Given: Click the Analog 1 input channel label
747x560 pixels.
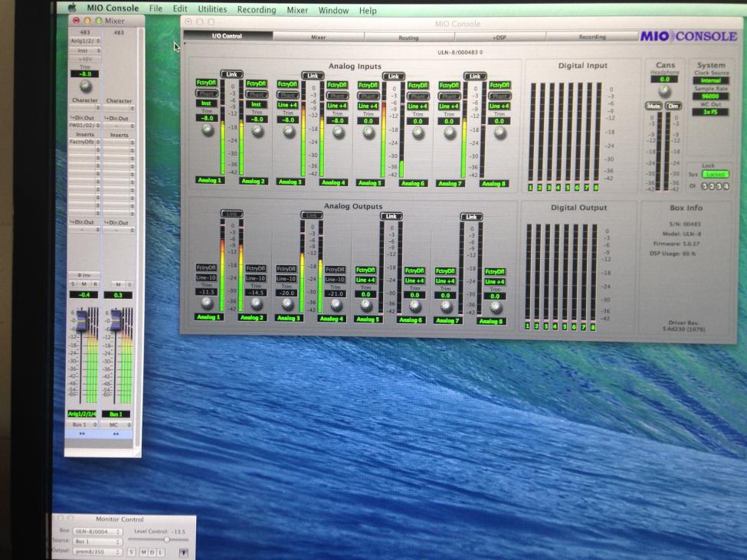Looking at the screenshot, I should click(x=210, y=180).
